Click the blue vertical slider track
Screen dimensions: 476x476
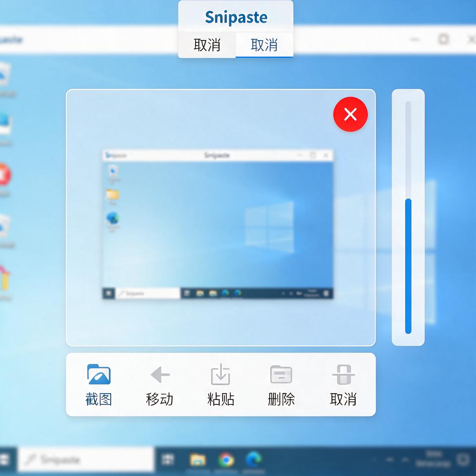click(x=408, y=266)
